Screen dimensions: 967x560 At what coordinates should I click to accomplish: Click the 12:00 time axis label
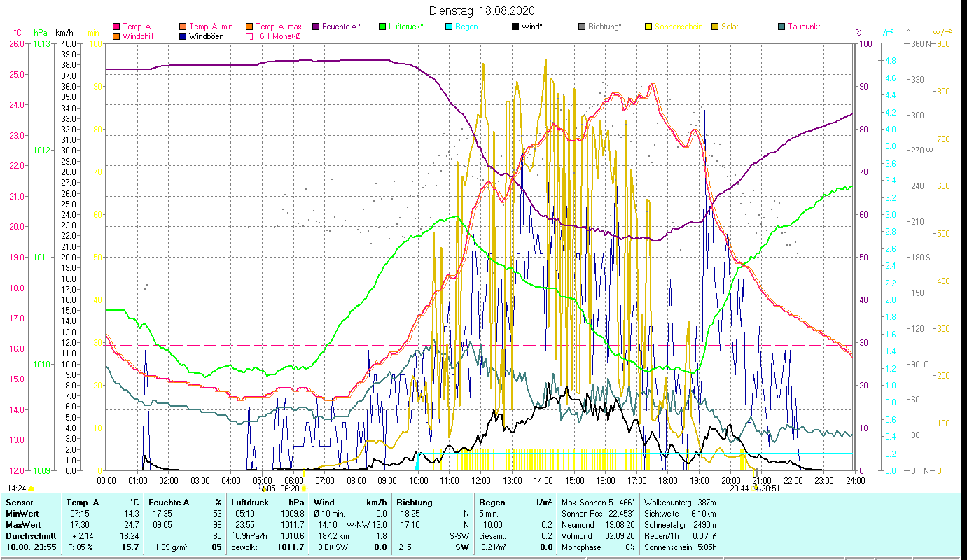(481, 480)
